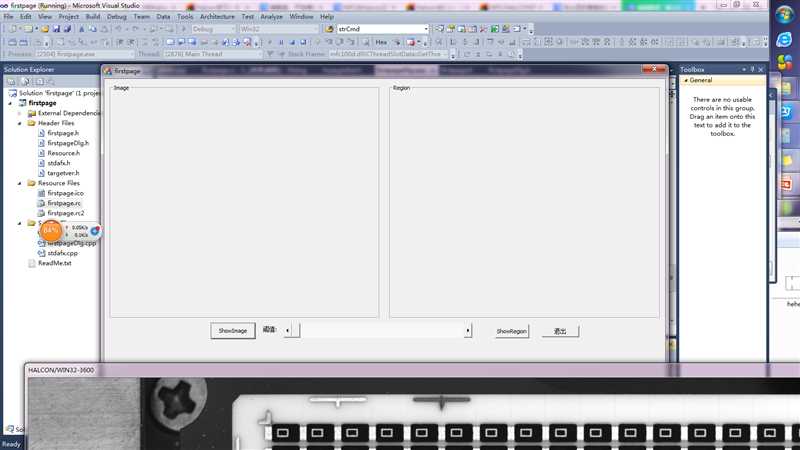Open the Architecture menu

point(217,17)
